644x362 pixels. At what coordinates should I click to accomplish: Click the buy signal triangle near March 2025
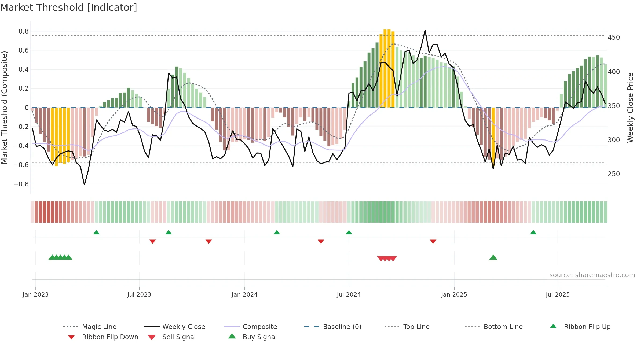493,257
